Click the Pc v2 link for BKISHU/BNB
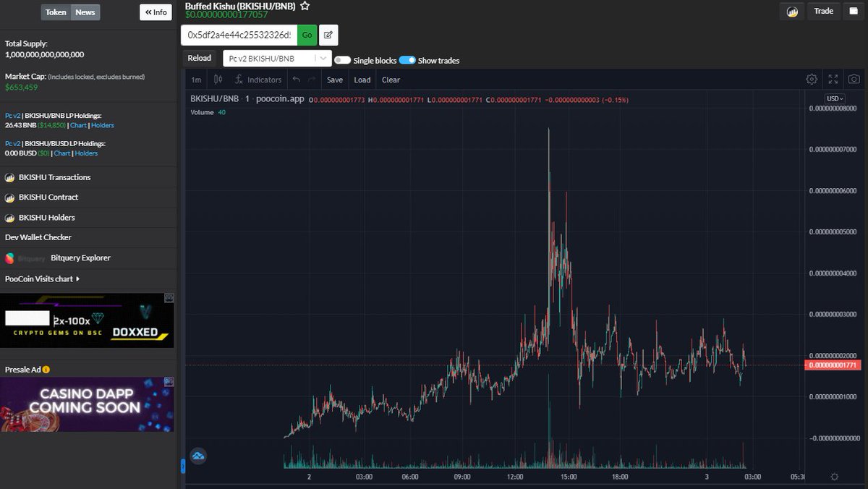Screen dimensions: 868x489 click(x=12, y=115)
